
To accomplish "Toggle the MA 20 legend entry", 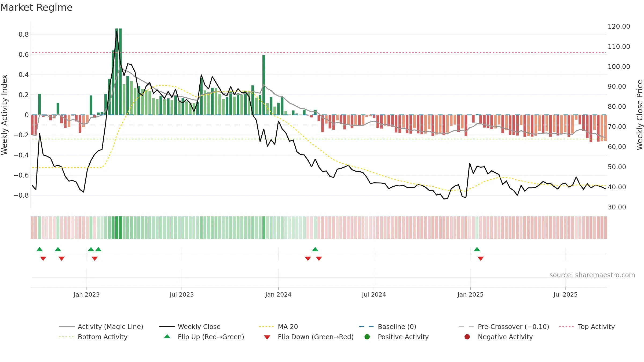I will [x=278, y=327].
